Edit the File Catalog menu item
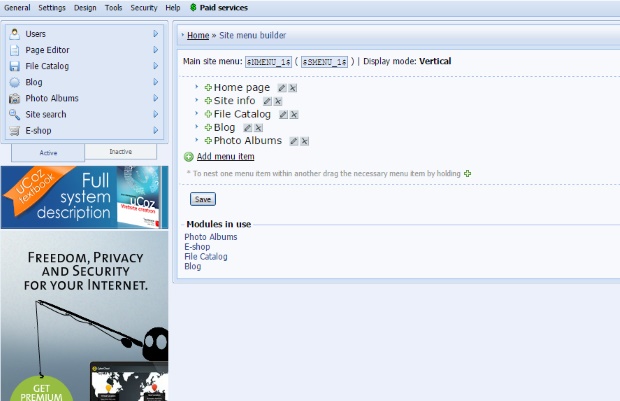Screen dimensions: 620x401 click(283, 115)
